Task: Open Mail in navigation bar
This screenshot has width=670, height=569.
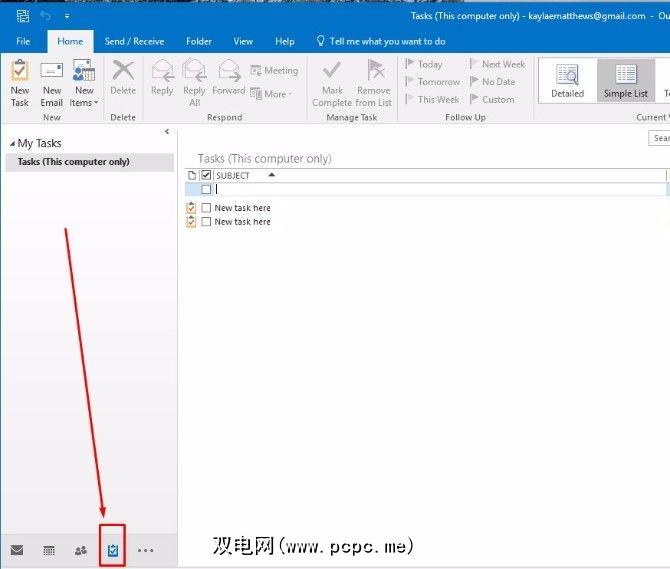Action: (17, 550)
